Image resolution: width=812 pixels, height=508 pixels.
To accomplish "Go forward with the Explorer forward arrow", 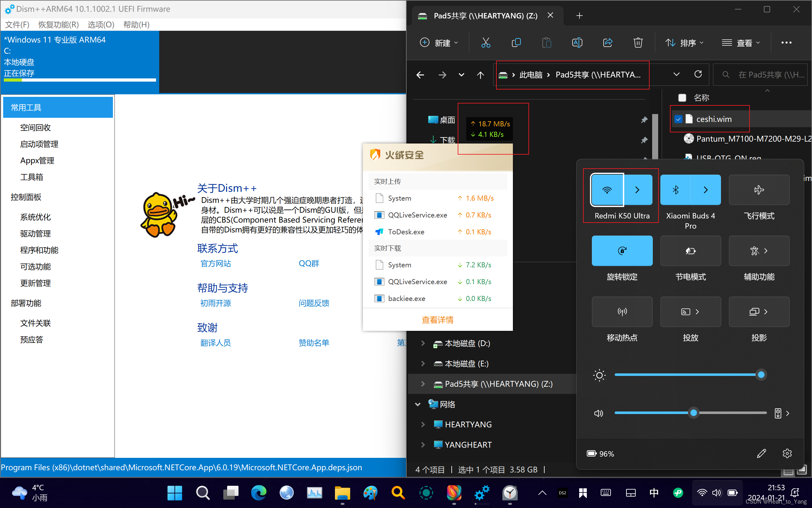I will click(442, 75).
